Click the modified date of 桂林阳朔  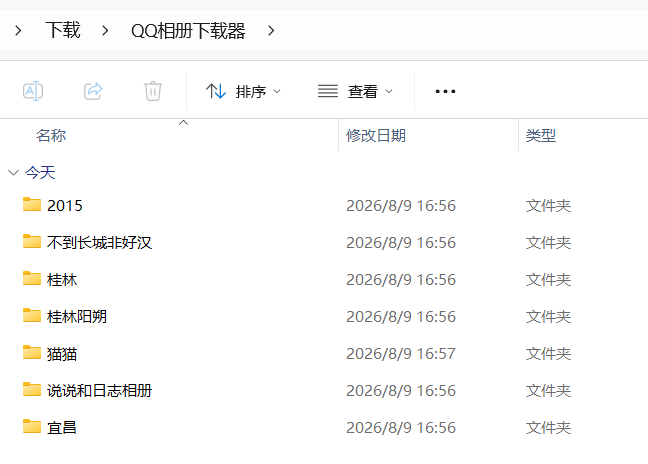click(401, 316)
